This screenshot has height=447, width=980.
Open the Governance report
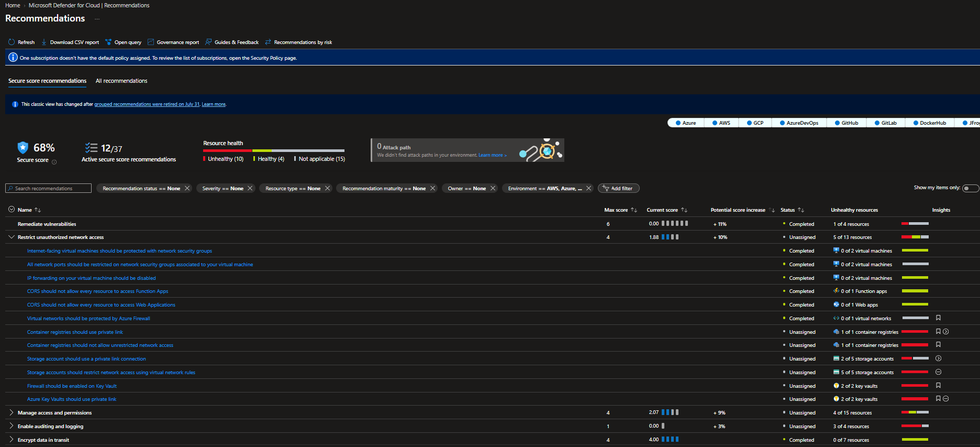point(173,42)
